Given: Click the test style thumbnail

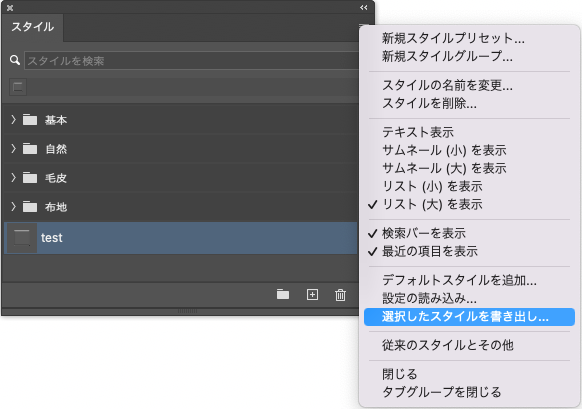Looking at the screenshot, I should tap(22, 238).
